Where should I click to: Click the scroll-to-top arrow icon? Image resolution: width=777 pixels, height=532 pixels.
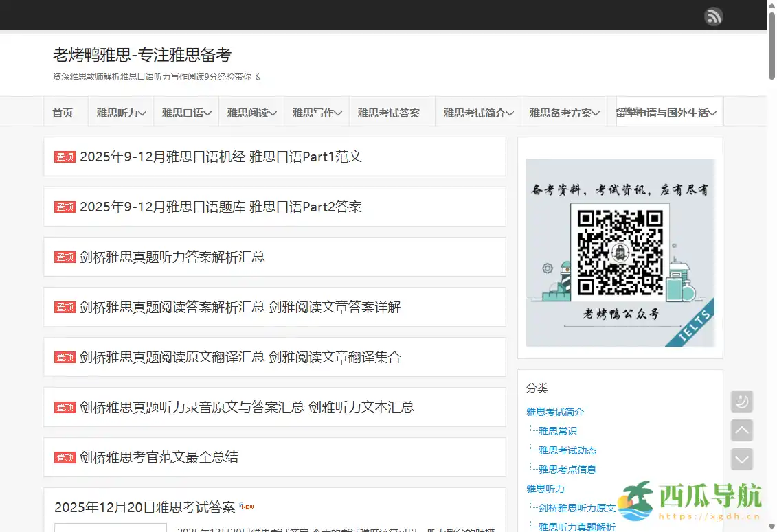[741, 430]
